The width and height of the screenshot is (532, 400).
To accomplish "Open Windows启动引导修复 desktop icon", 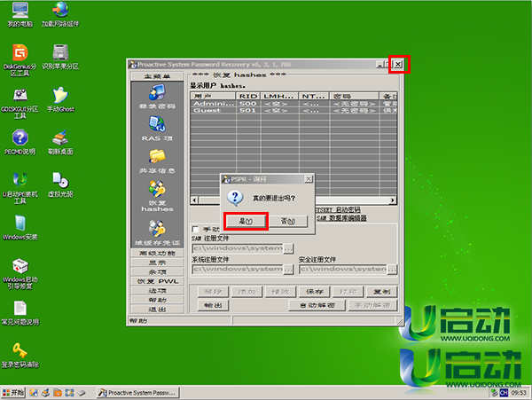I will pos(20,273).
